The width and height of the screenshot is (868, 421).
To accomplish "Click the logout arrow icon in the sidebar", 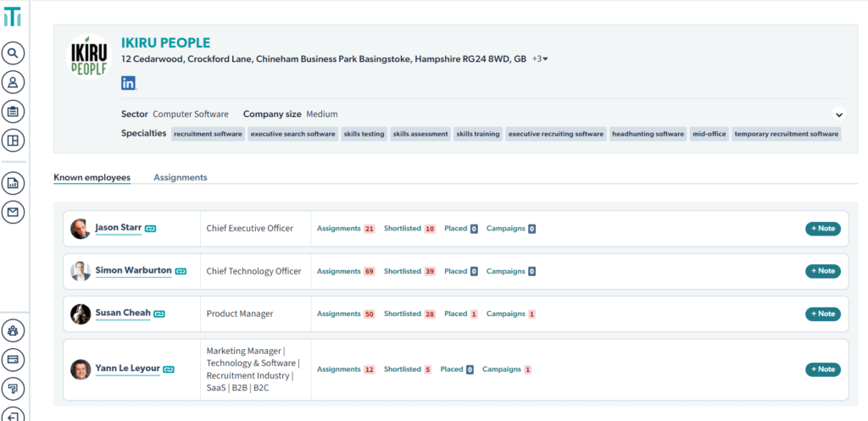I will [x=13, y=415].
